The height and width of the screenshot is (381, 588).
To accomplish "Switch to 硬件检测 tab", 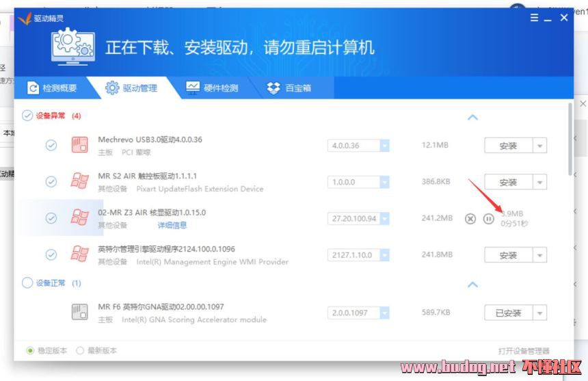I will (212, 88).
